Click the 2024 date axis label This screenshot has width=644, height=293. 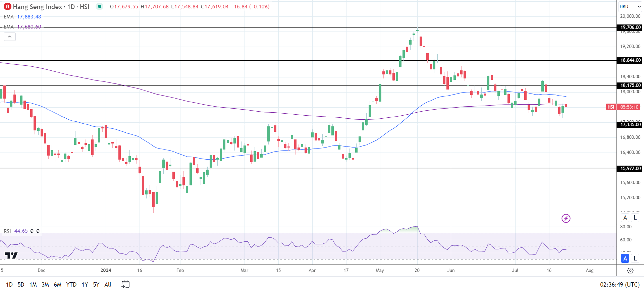[x=106, y=270]
